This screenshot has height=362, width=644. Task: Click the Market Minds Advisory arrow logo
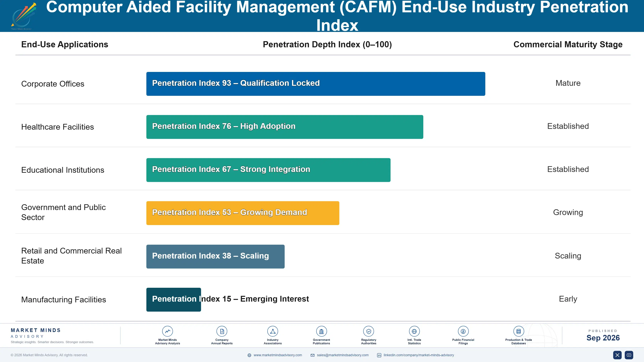pyautogui.click(x=23, y=16)
